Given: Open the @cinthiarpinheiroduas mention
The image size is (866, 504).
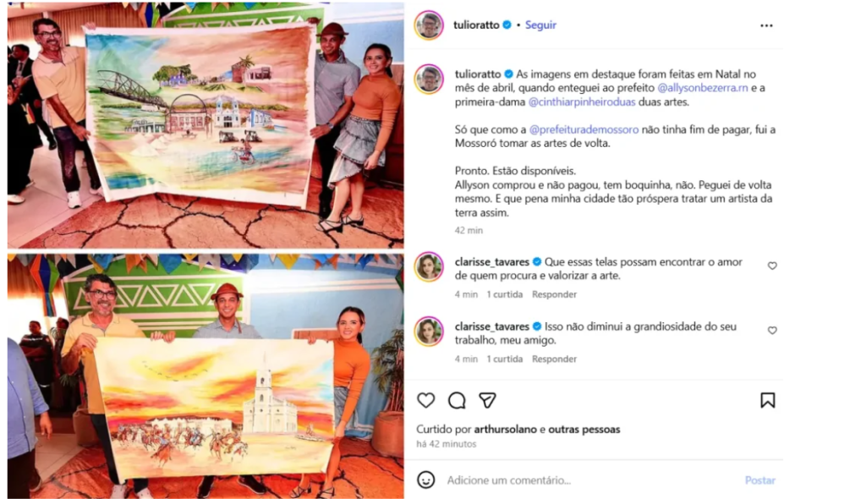Looking at the screenshot, I should click(x=582, y=102).
